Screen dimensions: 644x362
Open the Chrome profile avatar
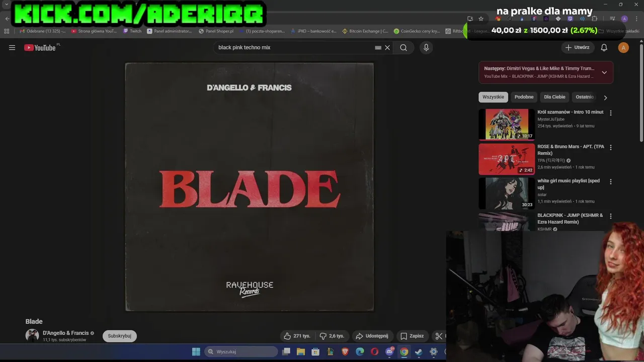624,19
